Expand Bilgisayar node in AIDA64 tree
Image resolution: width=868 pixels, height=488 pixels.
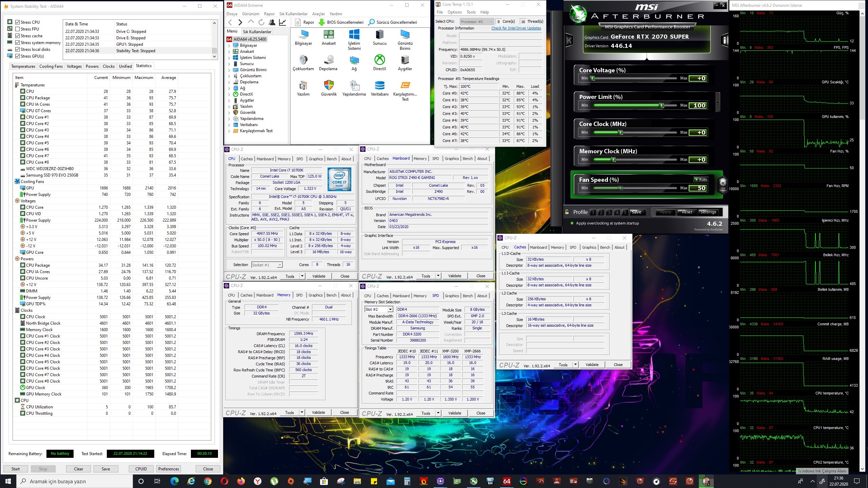[229, 45]
